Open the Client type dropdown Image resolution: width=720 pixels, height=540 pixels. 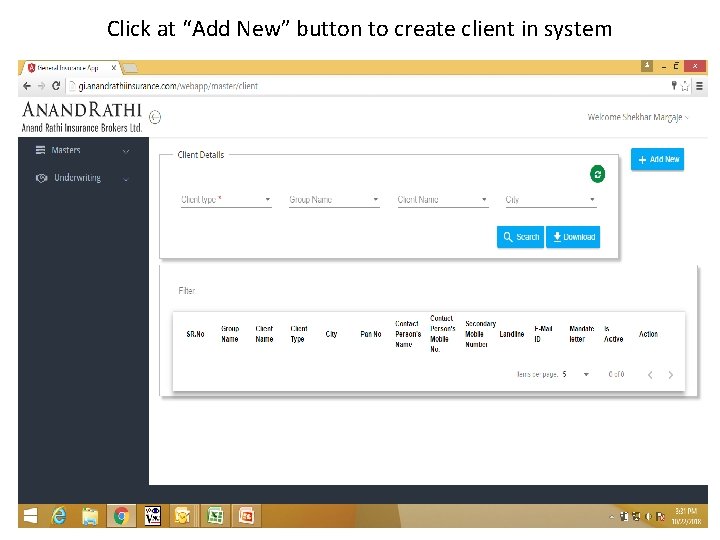226,200
